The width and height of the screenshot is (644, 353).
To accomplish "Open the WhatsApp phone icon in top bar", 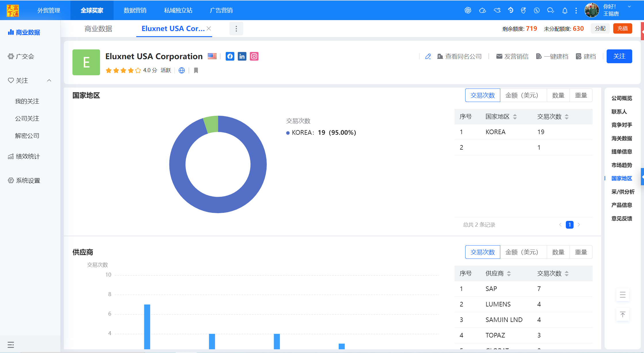I will click(537, 10).
